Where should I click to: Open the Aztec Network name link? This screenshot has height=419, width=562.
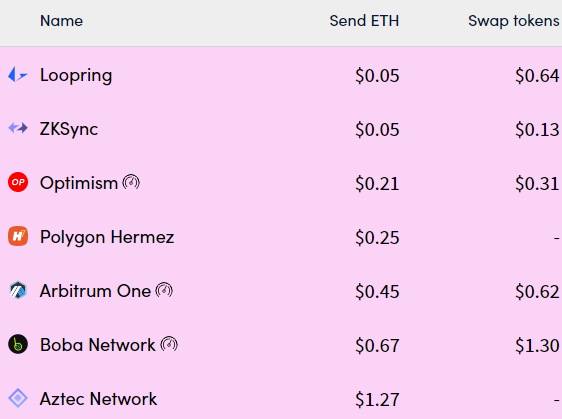click(98, 399)
